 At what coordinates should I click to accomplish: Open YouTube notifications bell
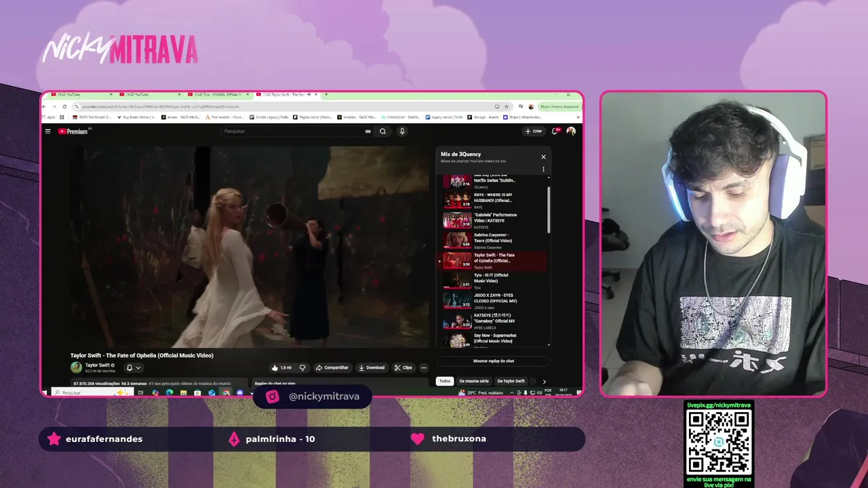coord(555,131)
